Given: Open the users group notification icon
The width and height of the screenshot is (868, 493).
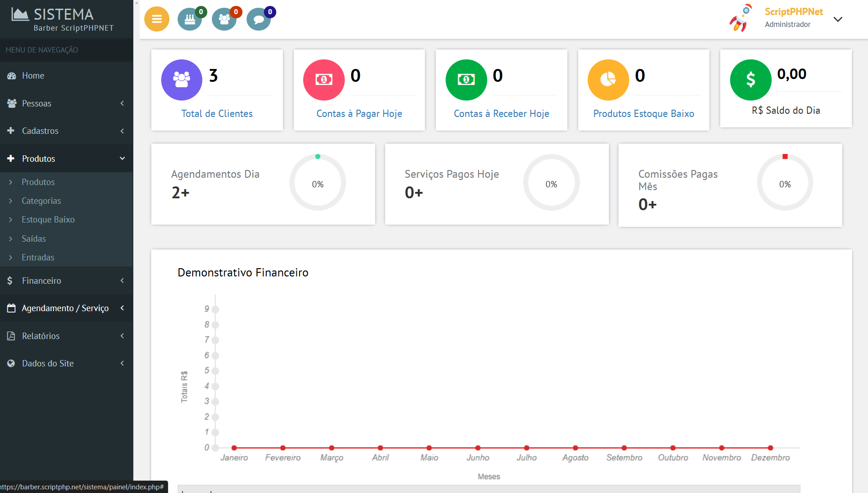Looking at the screenshot, I should pyautogui.click(x=224, y=20).
